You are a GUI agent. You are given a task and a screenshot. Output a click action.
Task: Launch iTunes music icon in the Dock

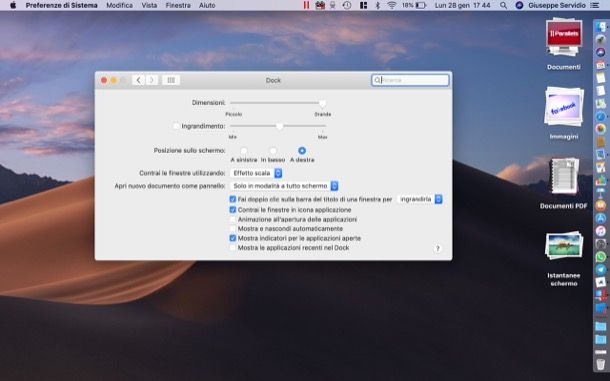point(601,231)
